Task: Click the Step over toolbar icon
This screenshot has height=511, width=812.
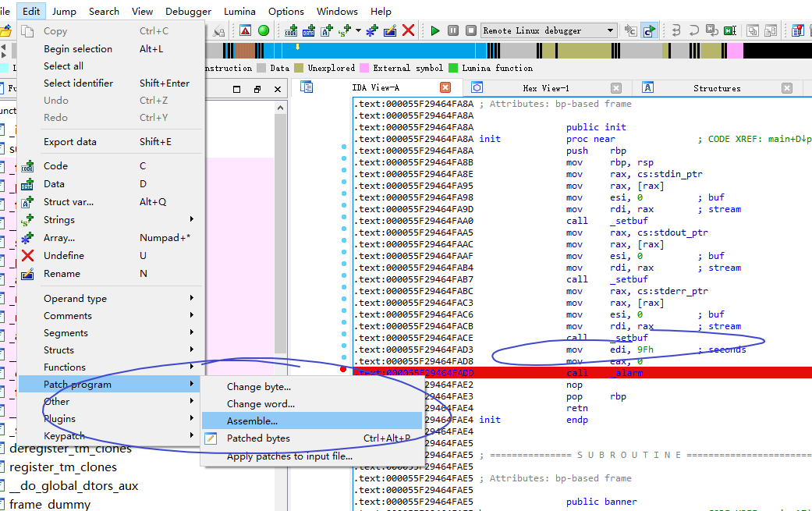Action: [x=694, y=30]
